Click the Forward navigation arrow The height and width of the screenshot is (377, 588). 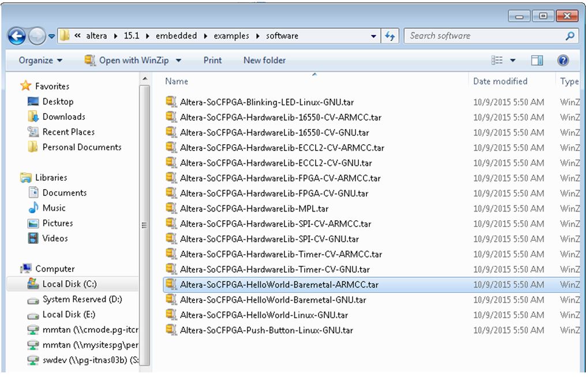click(37, 36)
